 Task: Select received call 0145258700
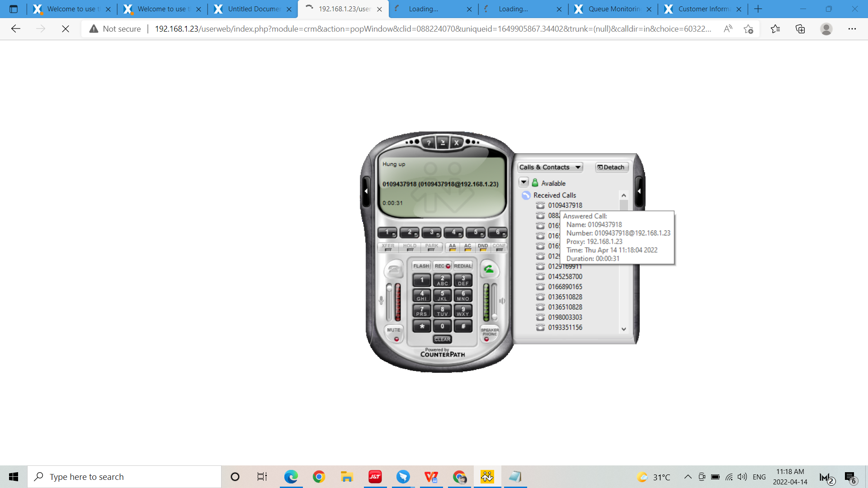coord(565,277)
